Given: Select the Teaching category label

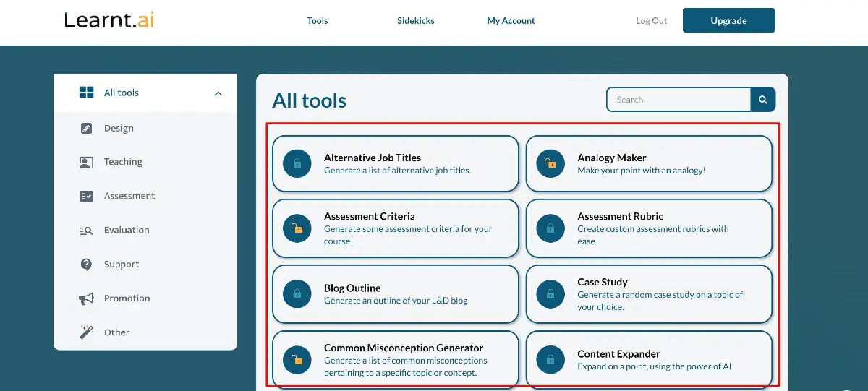Looking at the screenshot, I should point(123,162).
